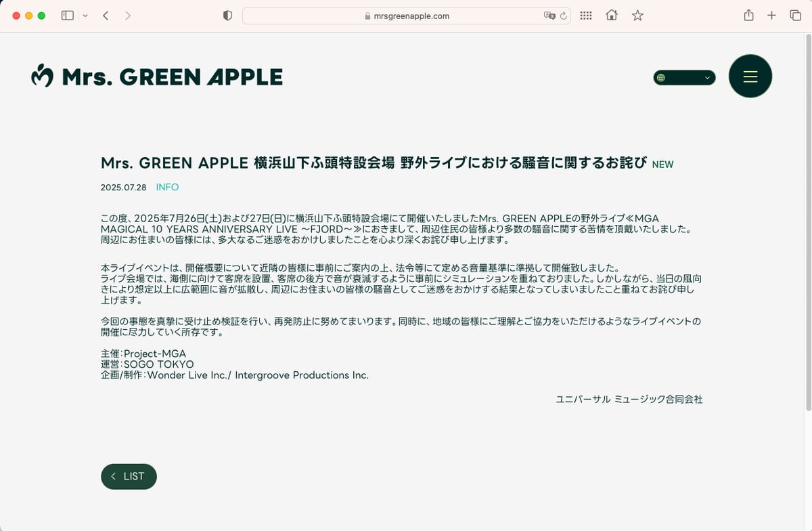Show the tab overview

[795, 16]
